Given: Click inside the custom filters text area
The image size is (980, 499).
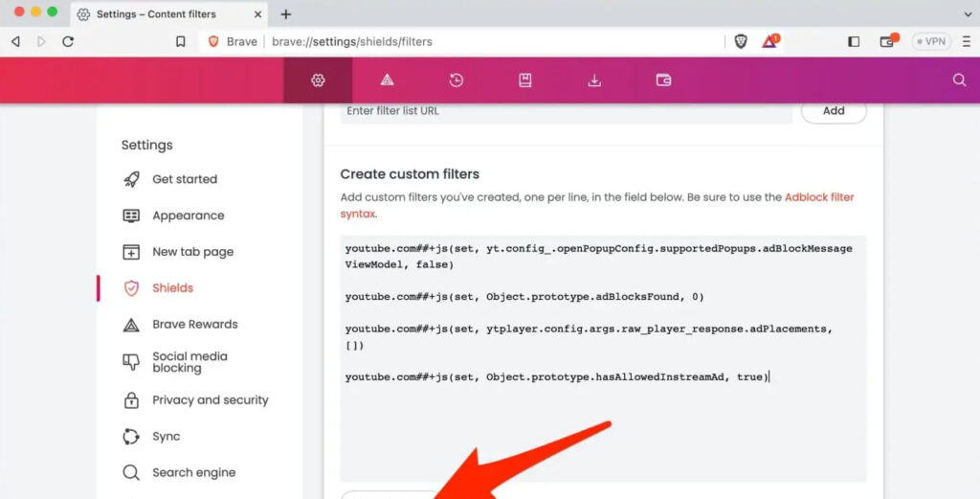Looking at the screenshot, I should pyautogui.click(x=603, y=358).
